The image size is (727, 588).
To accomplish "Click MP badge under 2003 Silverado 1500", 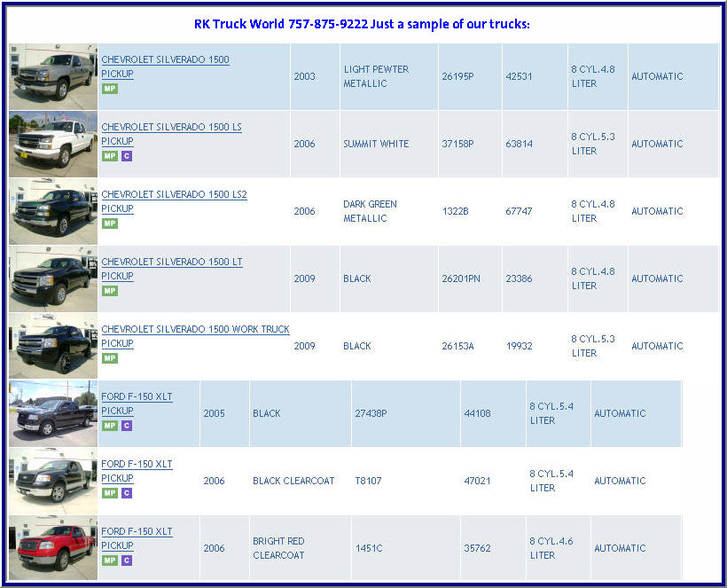I will tap(110, 89).
